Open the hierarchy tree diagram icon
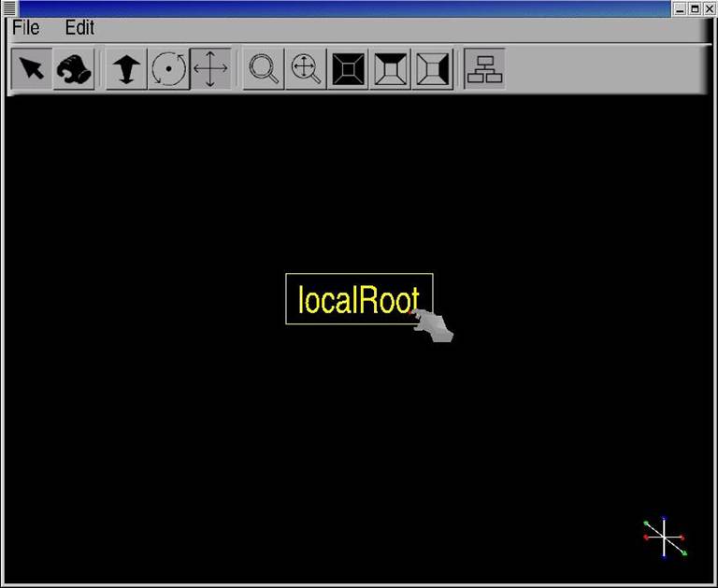Image resolution: width=718 pixels, height=588 pixels. point(485,68)
